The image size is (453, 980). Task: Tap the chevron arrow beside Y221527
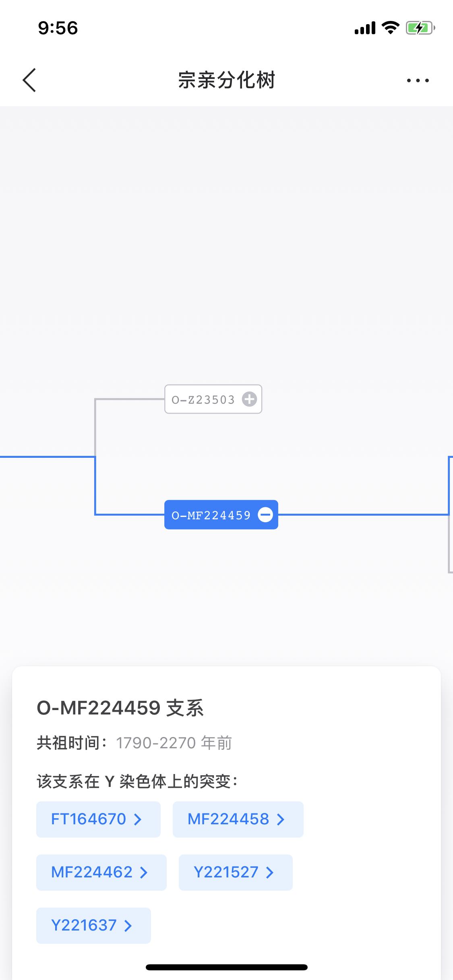270,873
